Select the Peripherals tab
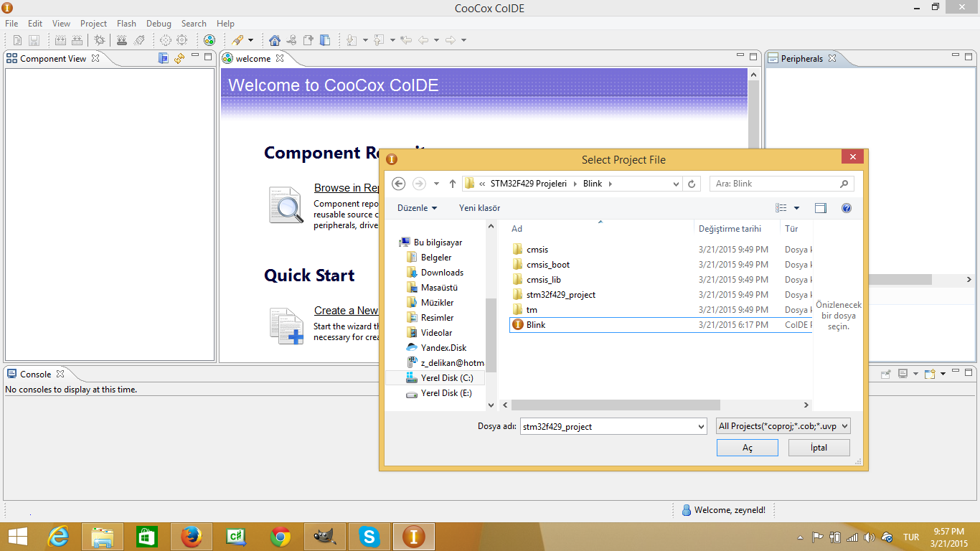Image resolution: width=980 pixels, height=551 pixels. [802, 58]
